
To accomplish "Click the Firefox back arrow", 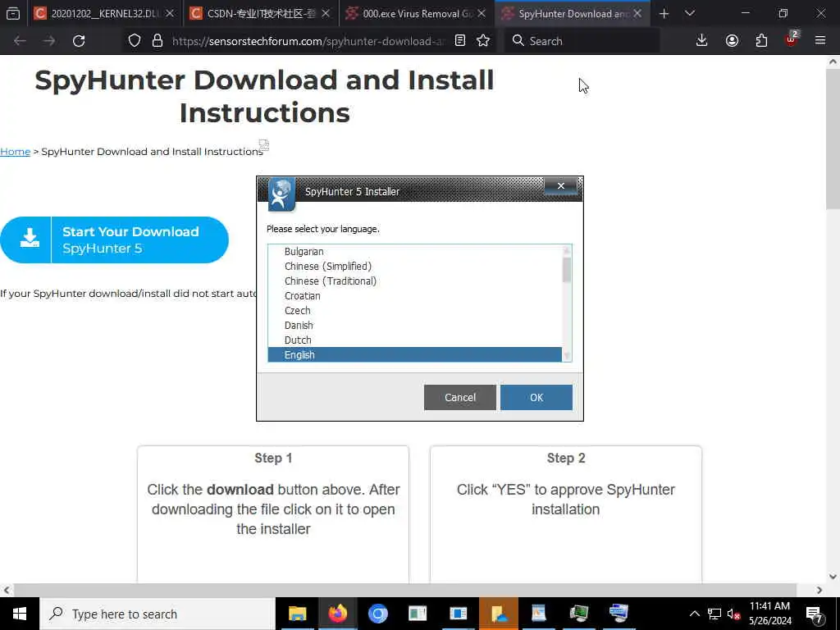I will click(x=20, y=41).
